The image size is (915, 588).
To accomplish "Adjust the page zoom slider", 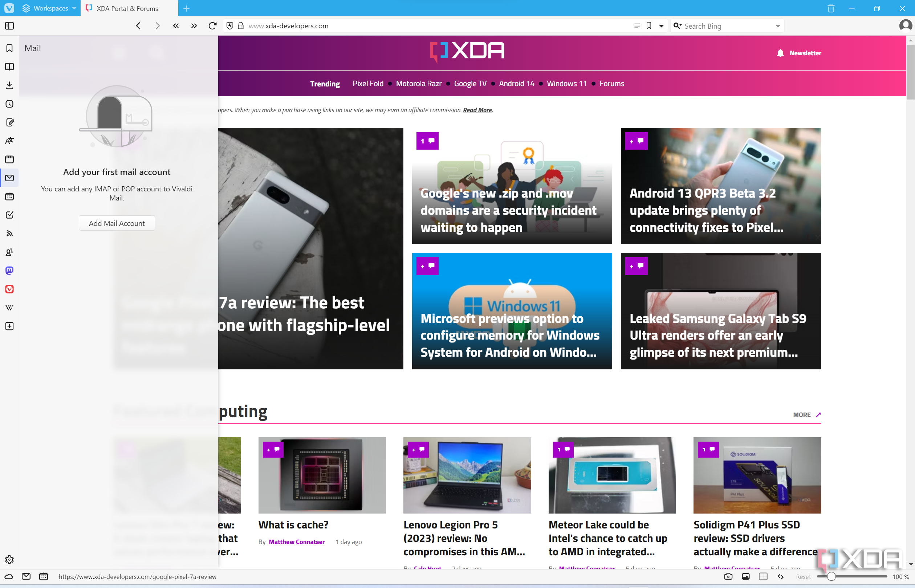I will click(831, 576).
